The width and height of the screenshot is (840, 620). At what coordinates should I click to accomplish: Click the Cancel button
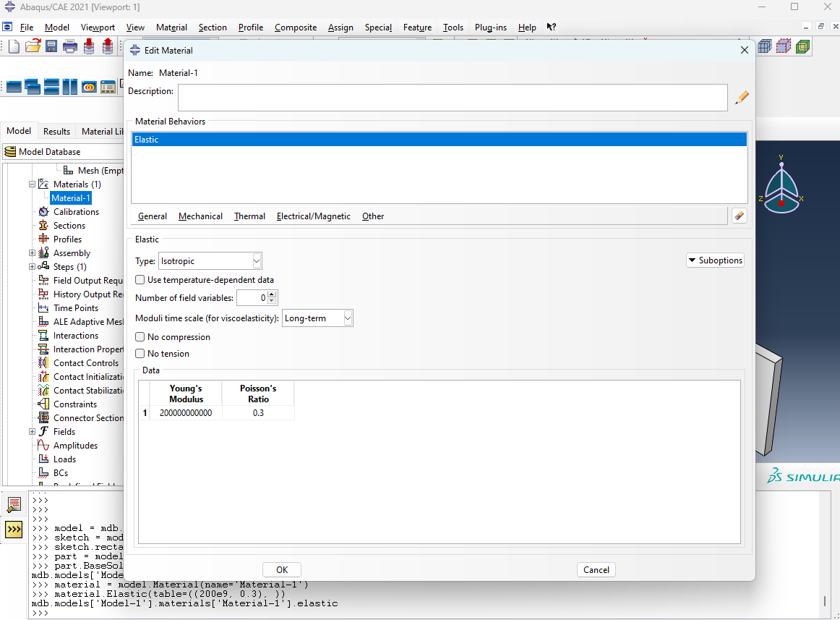pyautogui.click(x=596, y=569)
